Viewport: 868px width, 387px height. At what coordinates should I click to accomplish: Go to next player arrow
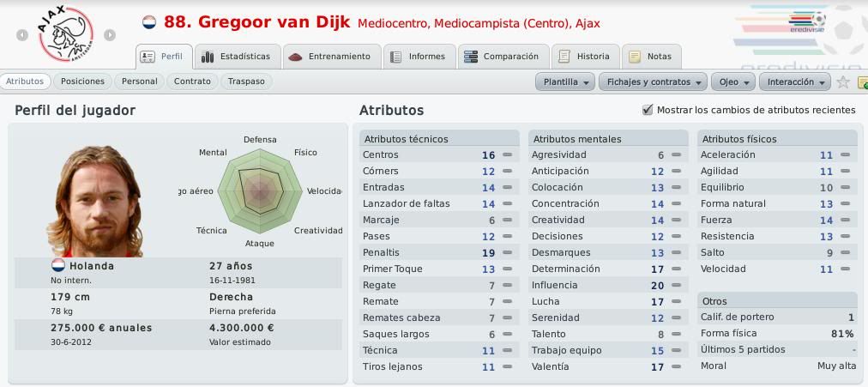click(110, 35)
